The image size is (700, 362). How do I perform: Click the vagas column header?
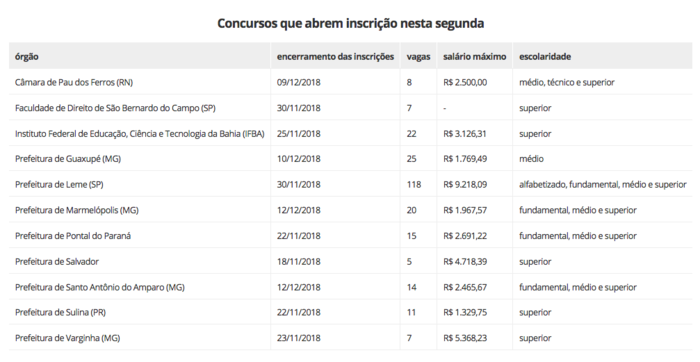pyautogui.click(x=418, y=57)
